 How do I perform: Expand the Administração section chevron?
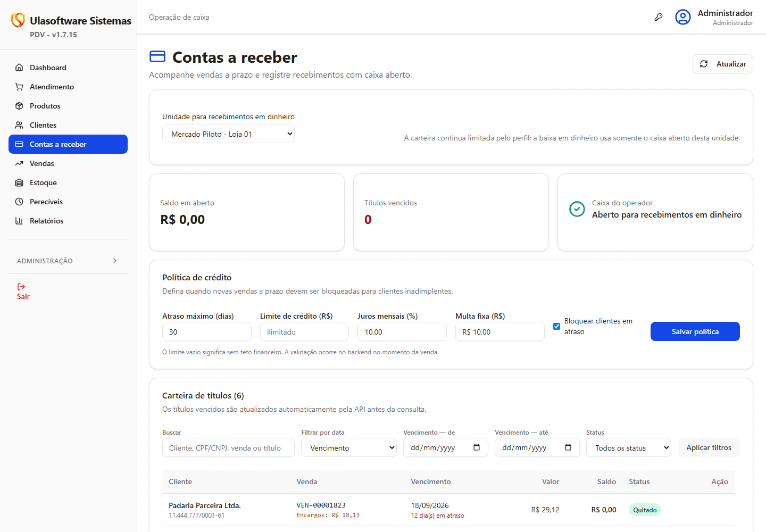pyautogui.click(x=115, y=261)
